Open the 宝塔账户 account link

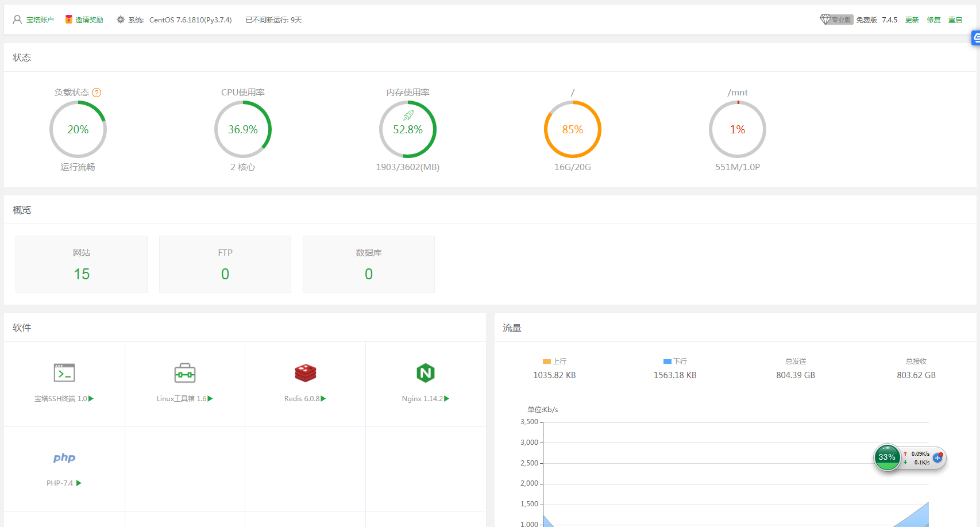(40, 20)
